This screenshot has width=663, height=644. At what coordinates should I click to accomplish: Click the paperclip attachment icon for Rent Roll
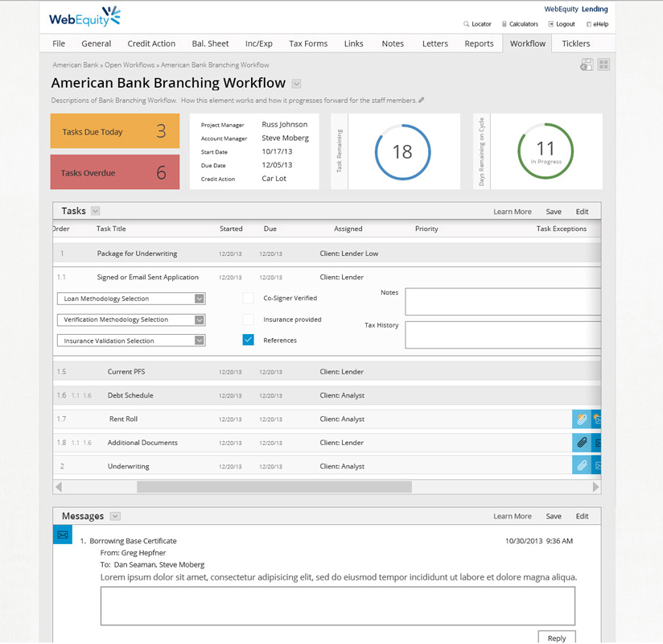(581, 419)
